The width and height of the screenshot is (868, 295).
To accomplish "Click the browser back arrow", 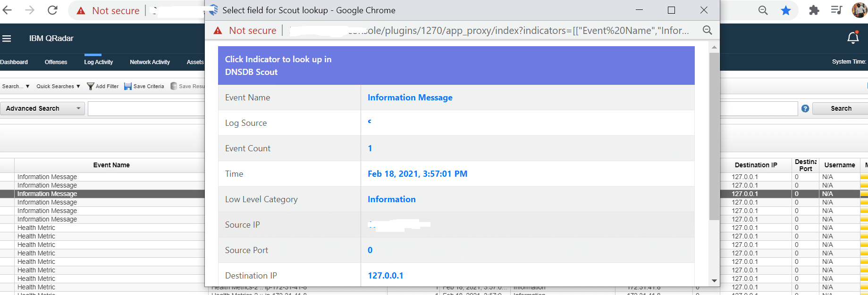I will pos(7,10).
